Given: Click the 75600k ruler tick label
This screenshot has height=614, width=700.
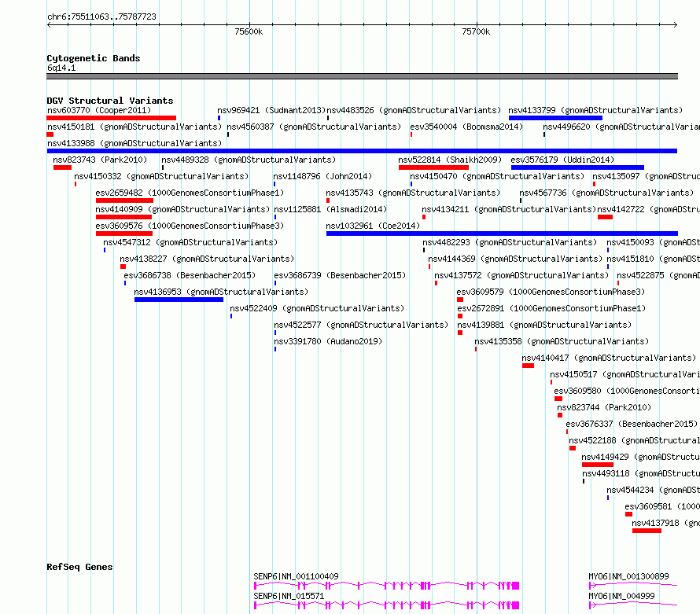Looking at the screenshot, I should pyautogui.click(x=249, y=31).
